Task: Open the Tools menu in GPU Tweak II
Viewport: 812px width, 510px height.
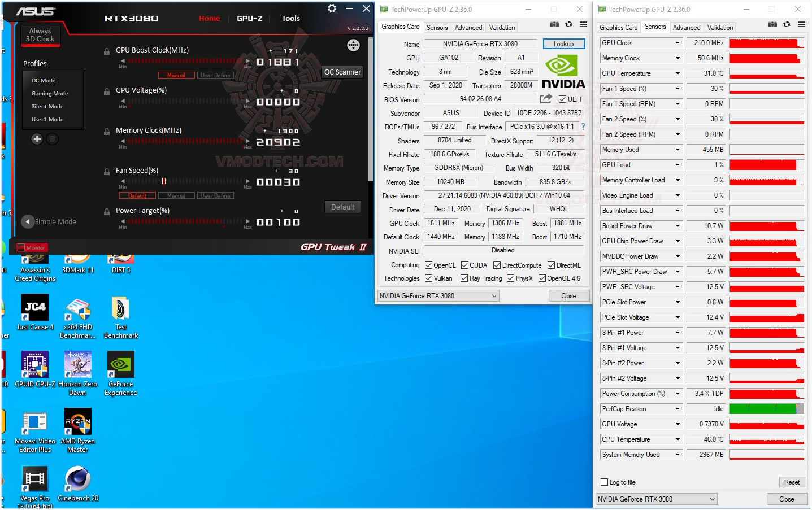Action: [290, 18]
